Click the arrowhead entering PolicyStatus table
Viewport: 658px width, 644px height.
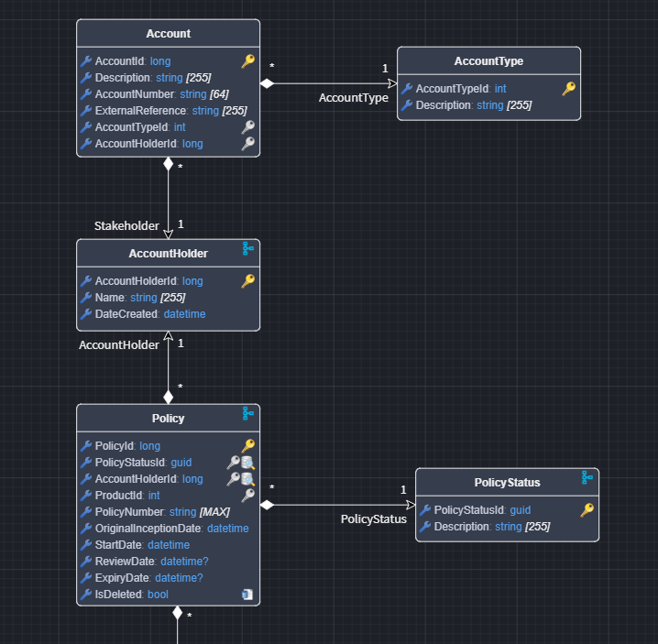point(411,505)
